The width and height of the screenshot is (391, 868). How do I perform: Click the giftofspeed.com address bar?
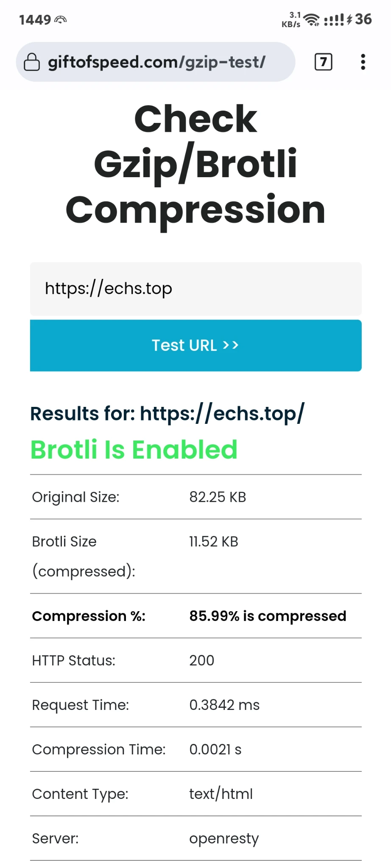[156, 62]
